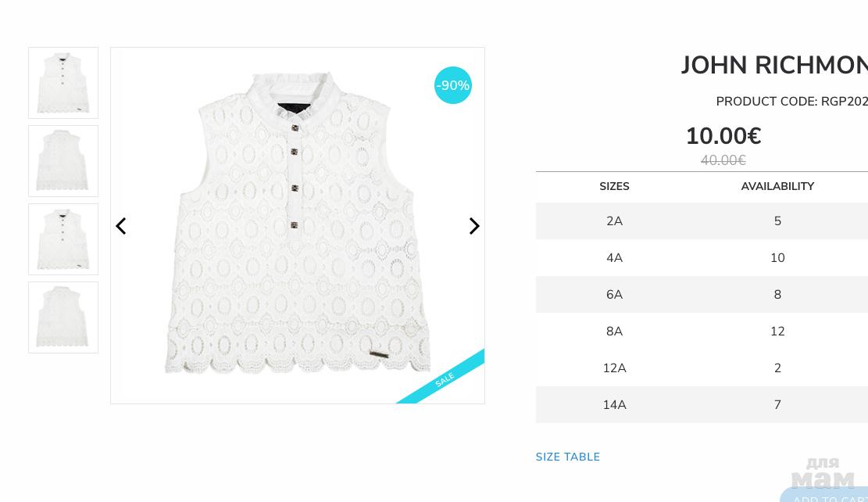Click the -90% discount badge

453,85
